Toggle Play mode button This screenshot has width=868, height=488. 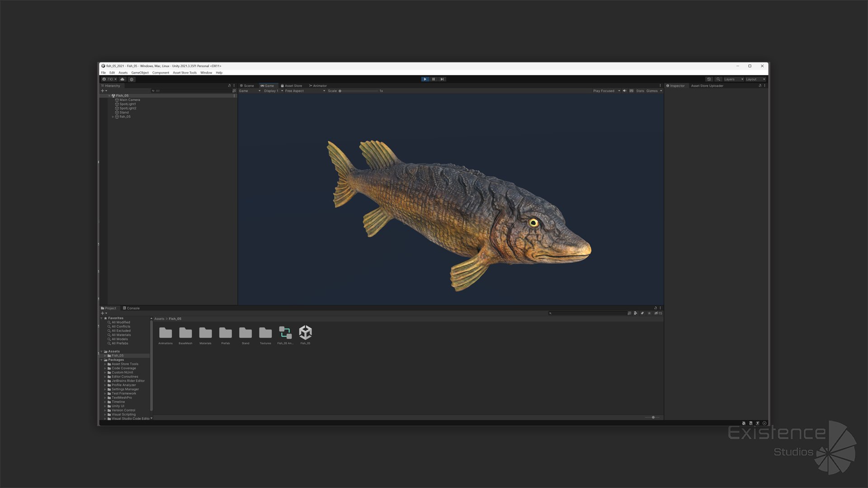[x=425, y=79]
